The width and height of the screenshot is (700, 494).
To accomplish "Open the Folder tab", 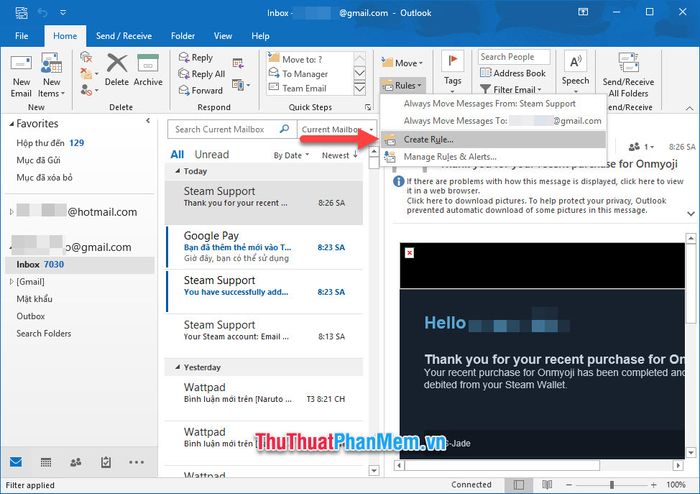I will pyautogui.click(x=183, y=36).
